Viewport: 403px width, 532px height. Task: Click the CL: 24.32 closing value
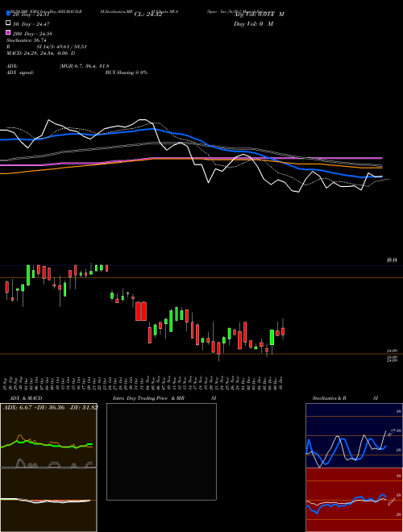click(x=148, y=15)
